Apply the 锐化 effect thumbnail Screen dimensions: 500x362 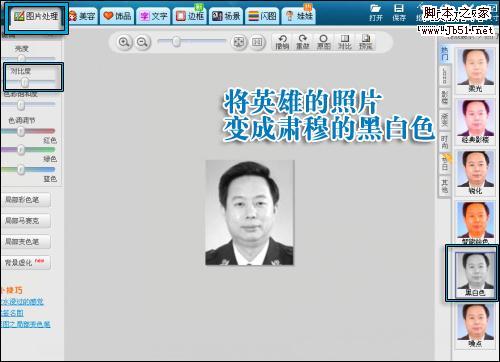475,173
